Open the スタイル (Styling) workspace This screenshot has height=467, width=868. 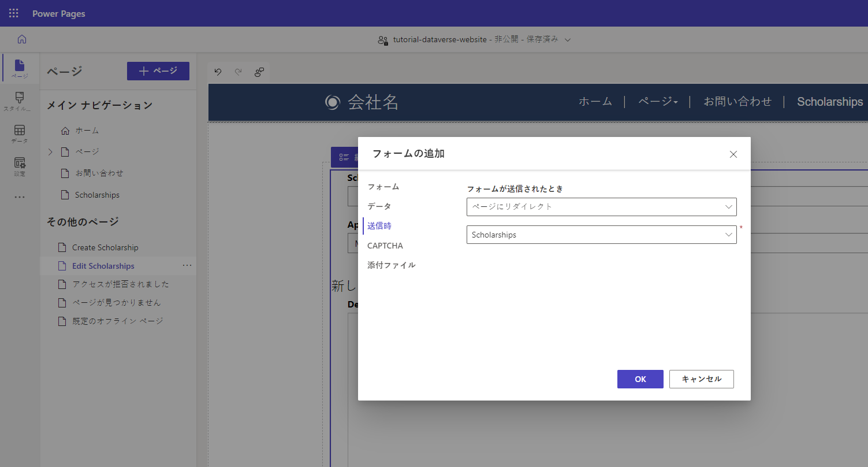pyautogui.click(x=20, y=102)
